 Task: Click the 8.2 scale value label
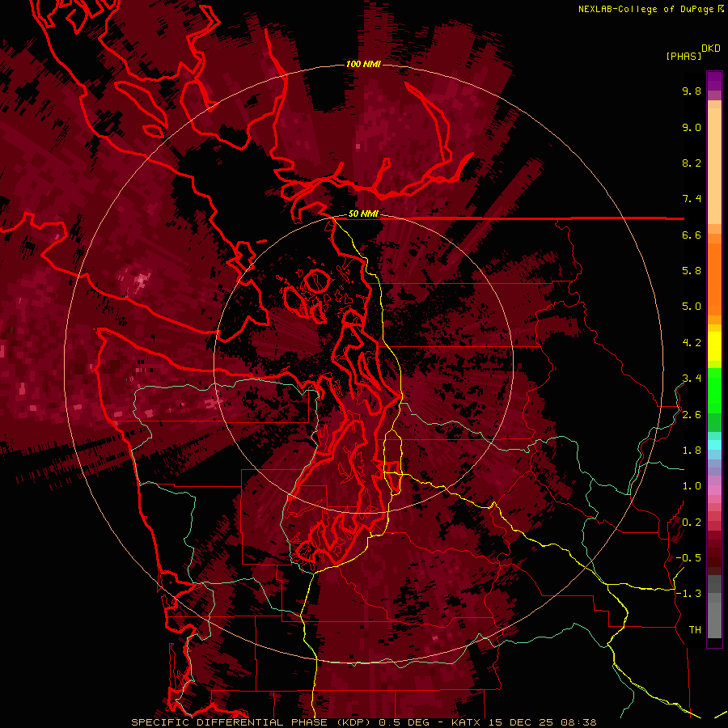point(692,163)
